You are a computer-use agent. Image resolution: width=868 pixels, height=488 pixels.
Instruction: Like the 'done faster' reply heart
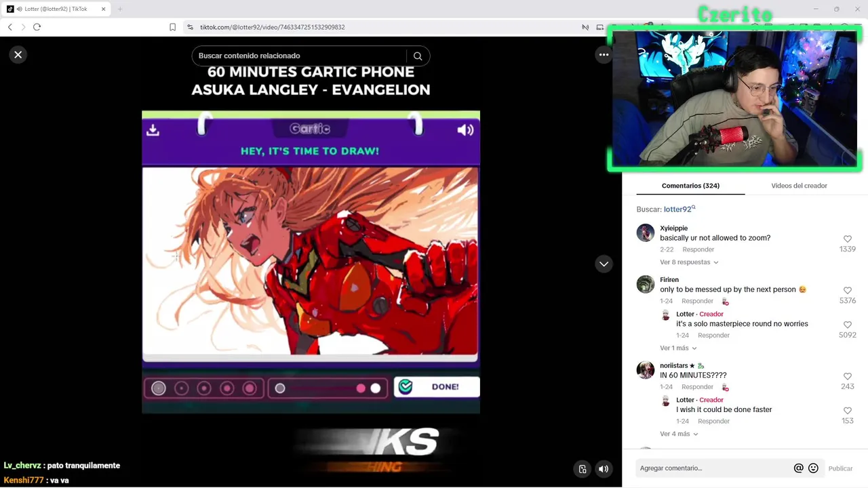[x=848, y=411]
